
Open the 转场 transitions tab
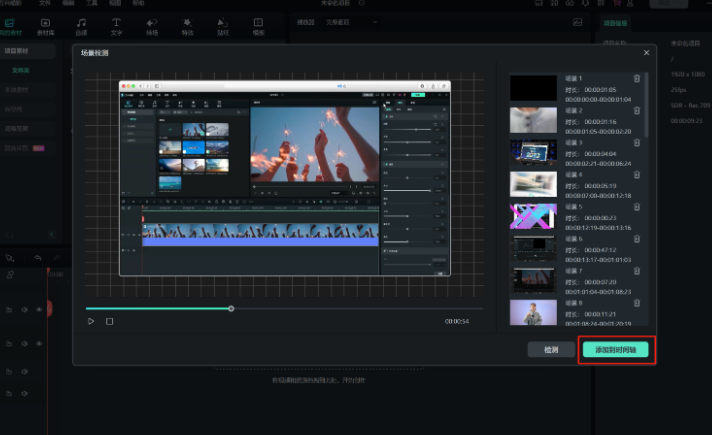[x=151, y=25]
